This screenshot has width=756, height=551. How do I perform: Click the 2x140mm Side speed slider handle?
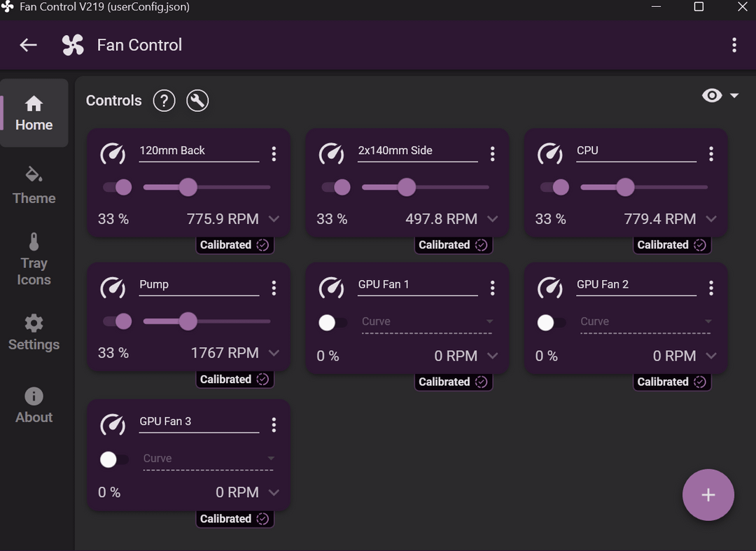pos(407,187)
